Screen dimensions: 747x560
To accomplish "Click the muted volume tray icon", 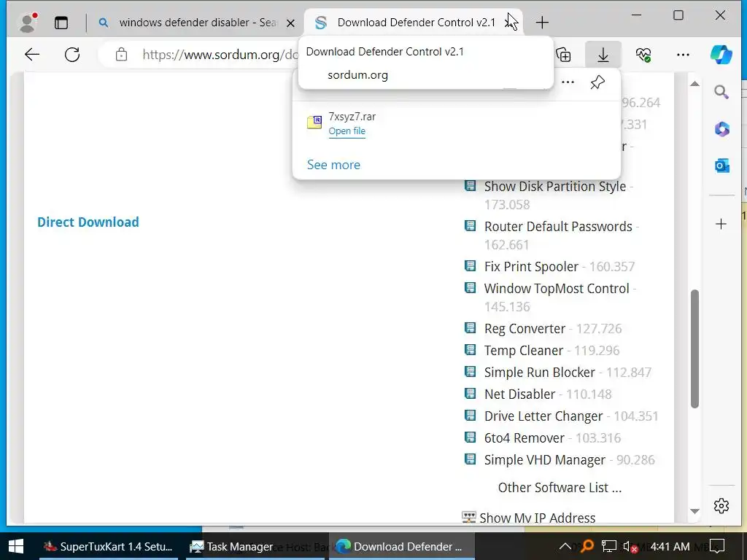I will (x=630, y=547).
